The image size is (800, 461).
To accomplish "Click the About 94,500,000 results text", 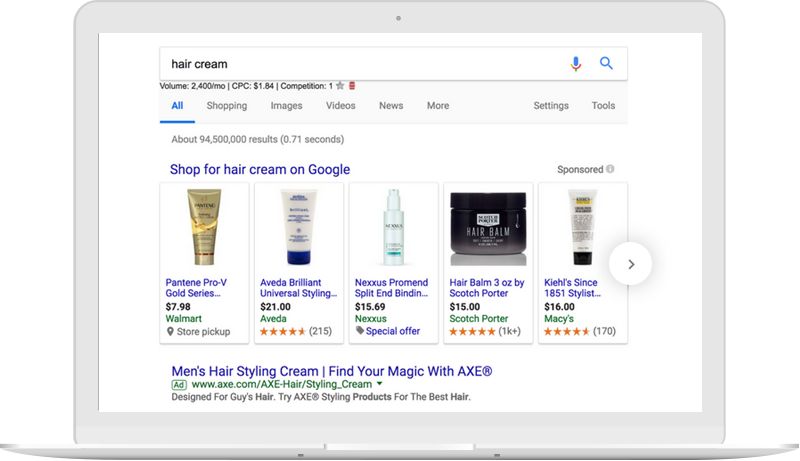I will (x=258, y=139).
